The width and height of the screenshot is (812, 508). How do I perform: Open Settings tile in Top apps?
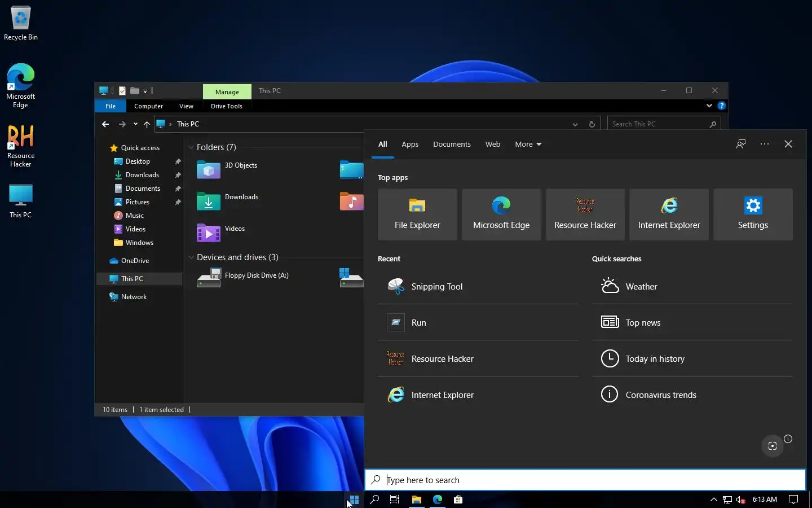pyautogui.click(x=753, y=214)
